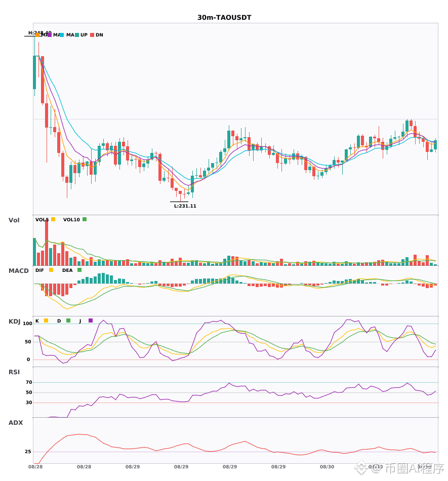Click the KDJ axis value 100
Viewport: 448px width, 481px height.
28,324
